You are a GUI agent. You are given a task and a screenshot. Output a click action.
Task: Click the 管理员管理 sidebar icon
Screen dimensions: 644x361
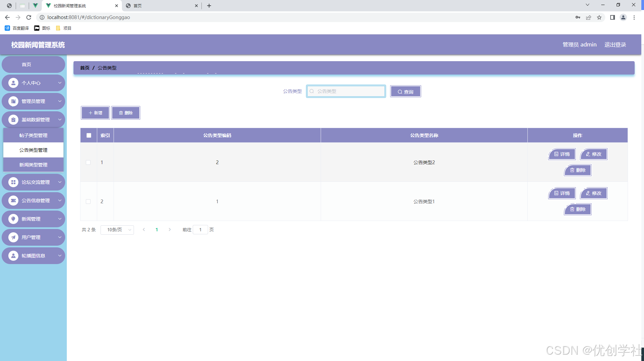pos(13,101)
